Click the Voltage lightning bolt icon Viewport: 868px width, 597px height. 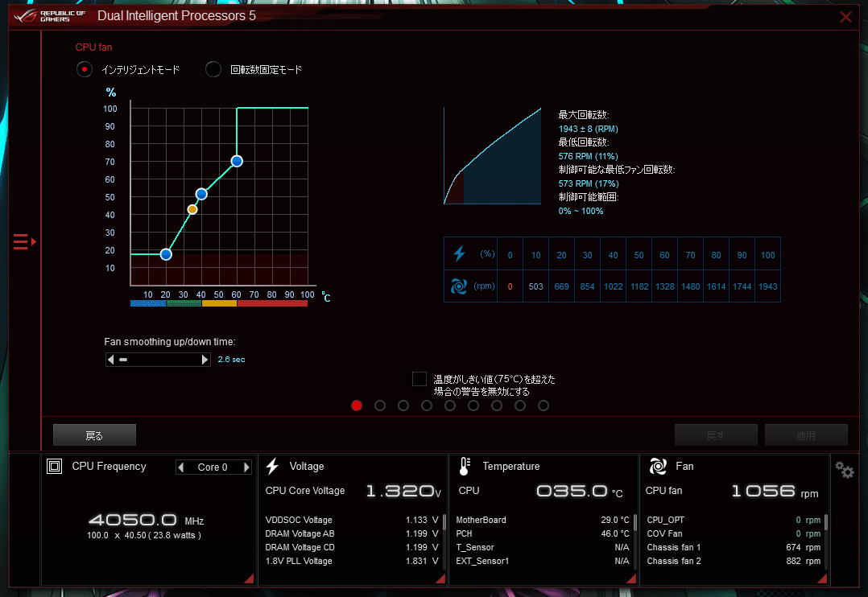point(272,467)
